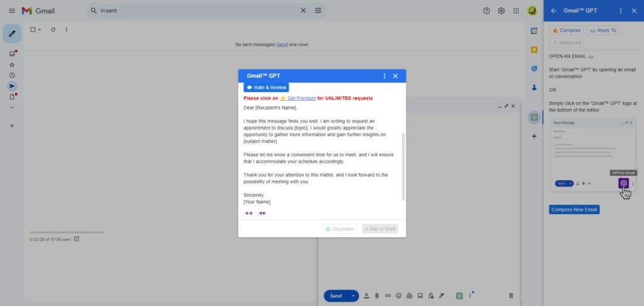Open the More options menu in mail toolbar
Screen dimensions: 644x306
66,30
